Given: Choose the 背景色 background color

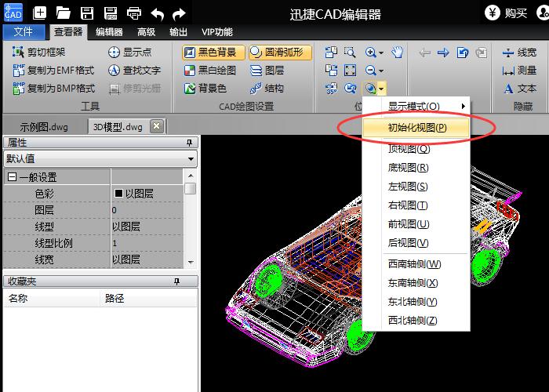Looking at the screenshot, I should [205, 88].
